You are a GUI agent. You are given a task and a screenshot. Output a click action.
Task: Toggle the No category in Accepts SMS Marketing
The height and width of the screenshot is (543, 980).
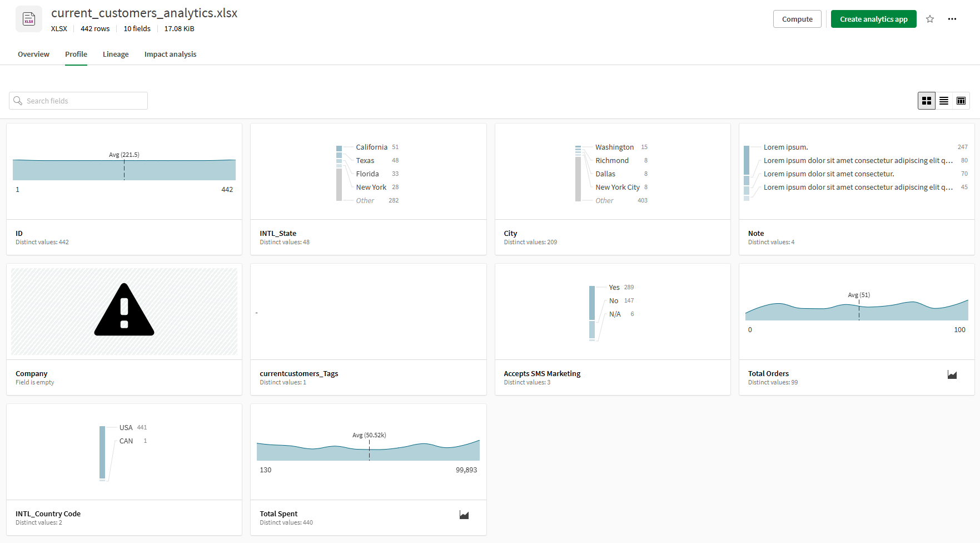[613, 300]
